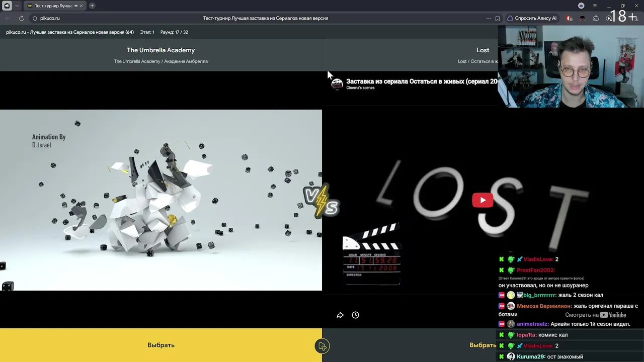Click the clapperboard thumbnail in Lost video
Screen dimensions: 644x362
point(371,254)
